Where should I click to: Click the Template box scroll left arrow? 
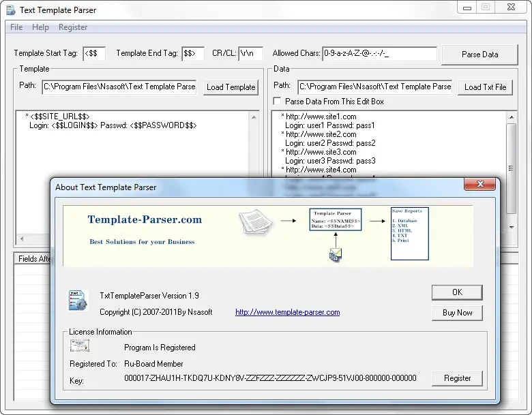tap(22, 239)
